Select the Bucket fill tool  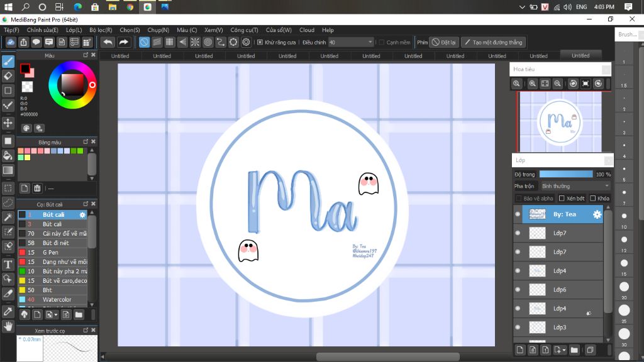tap(8, 156)
